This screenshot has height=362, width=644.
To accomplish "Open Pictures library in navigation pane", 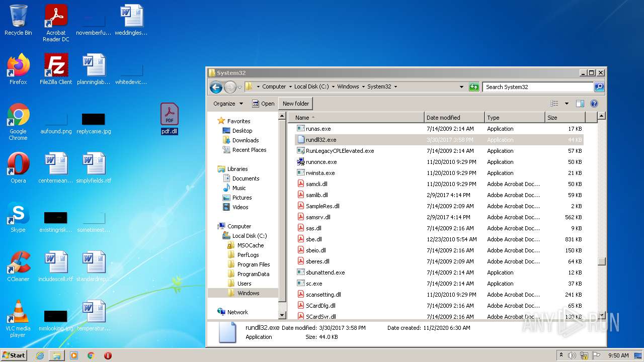I will tap(242, 198).
